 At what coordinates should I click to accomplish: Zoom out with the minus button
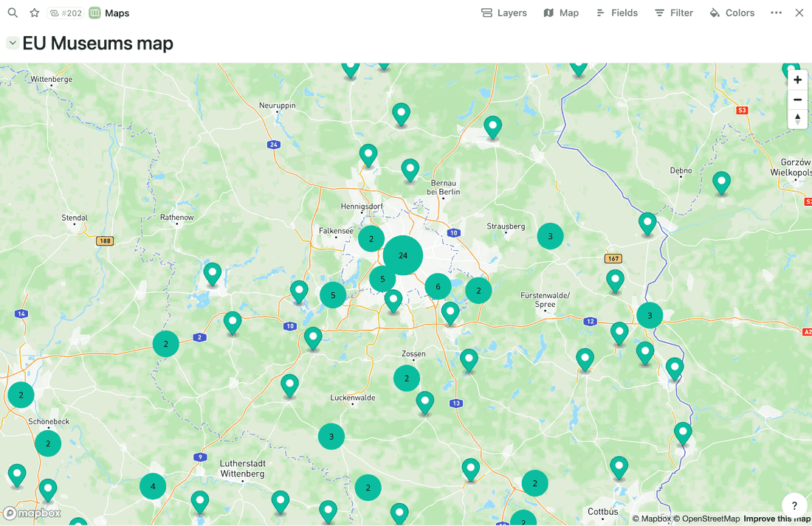point(797,99)
